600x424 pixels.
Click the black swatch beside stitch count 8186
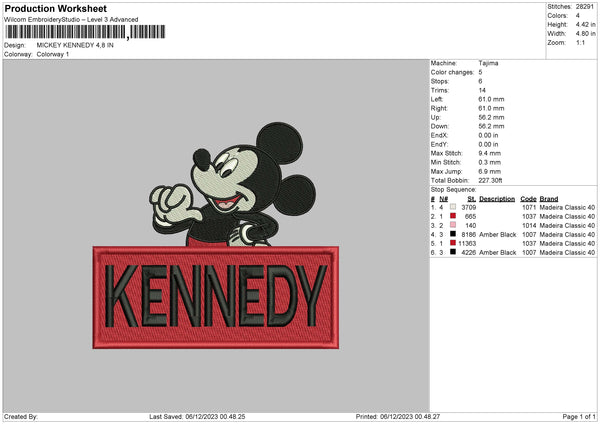[x=453, y=234]
